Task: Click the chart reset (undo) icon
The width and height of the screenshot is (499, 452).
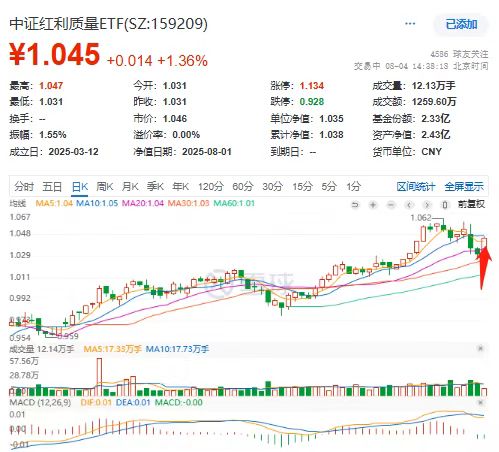Action: (355, 204)
